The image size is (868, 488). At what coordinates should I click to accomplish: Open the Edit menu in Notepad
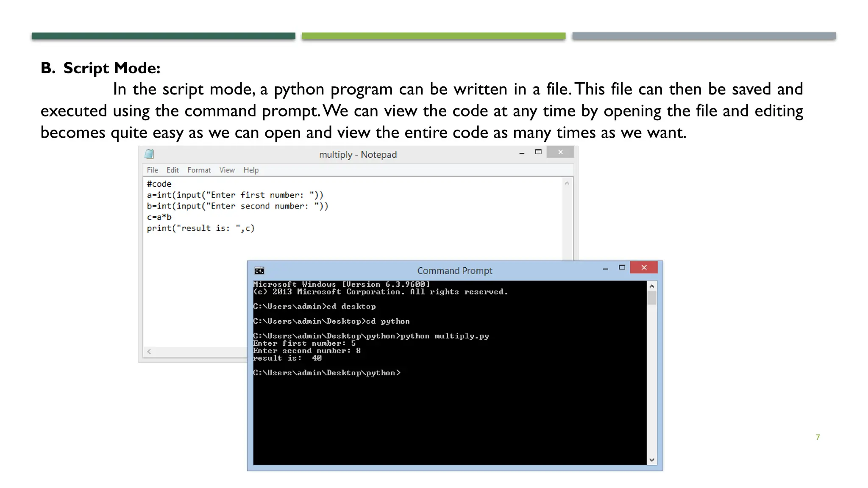click(172, 170)
